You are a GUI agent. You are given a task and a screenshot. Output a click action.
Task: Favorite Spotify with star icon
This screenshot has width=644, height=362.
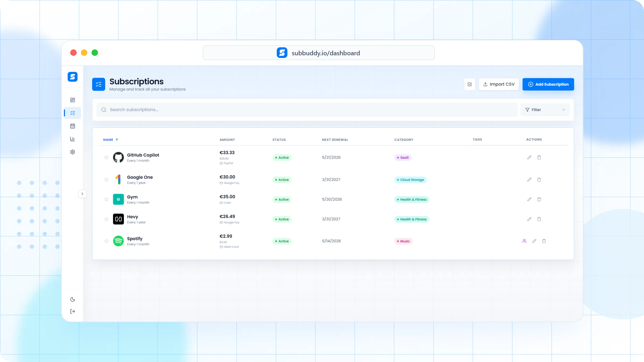[x=106, y=241]
